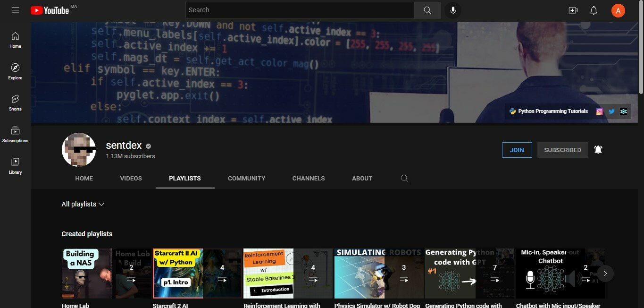Open the hamburger guide menu
Image resolution: width=644 pixels, height=308 pixels.
[x=15, y=10]
